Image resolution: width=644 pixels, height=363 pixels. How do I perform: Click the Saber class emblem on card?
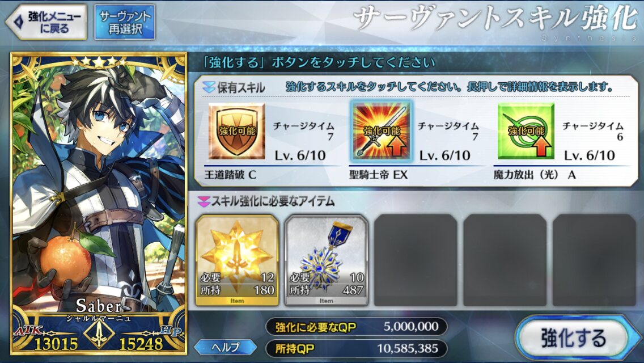click(99, 334)
